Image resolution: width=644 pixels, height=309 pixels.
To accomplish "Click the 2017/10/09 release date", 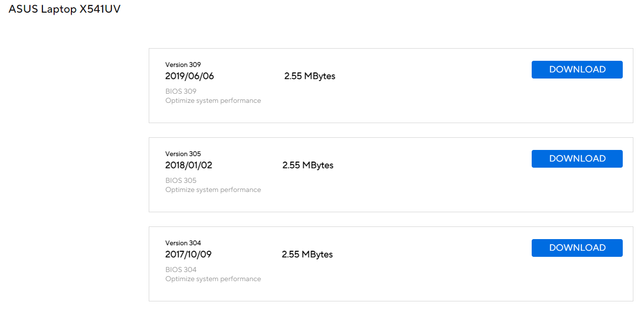I will (x=188, y=255).
